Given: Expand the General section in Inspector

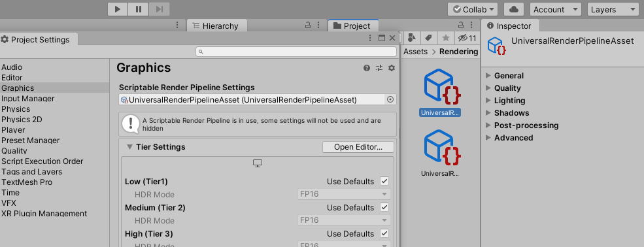Looking at the screenshot, I should 488,76.
